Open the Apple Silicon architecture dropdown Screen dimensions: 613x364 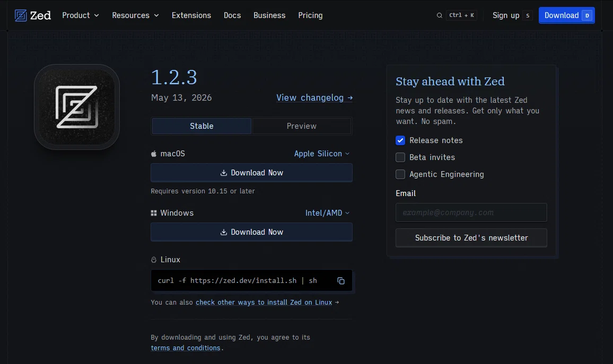coord(322,154)
